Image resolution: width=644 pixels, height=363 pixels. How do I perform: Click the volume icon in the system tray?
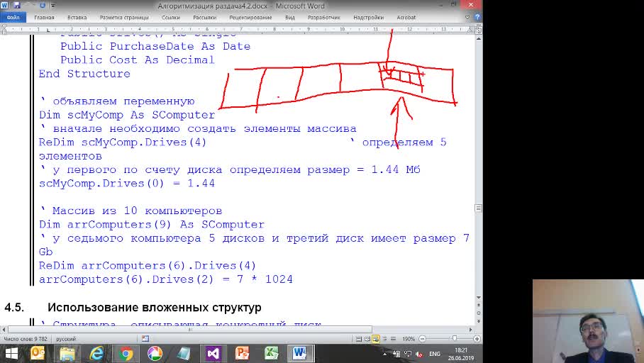coord(419,354)
